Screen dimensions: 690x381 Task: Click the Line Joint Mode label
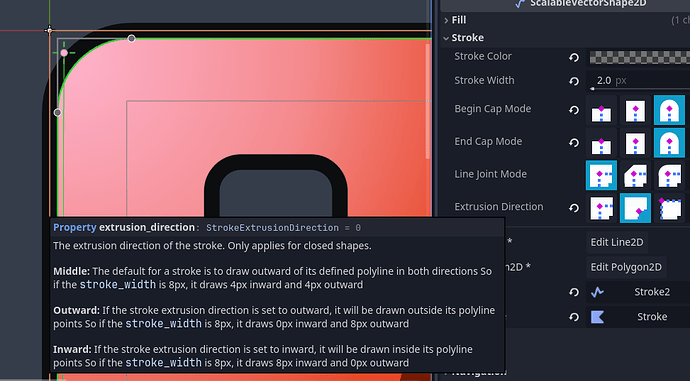[x=490, y=174]
